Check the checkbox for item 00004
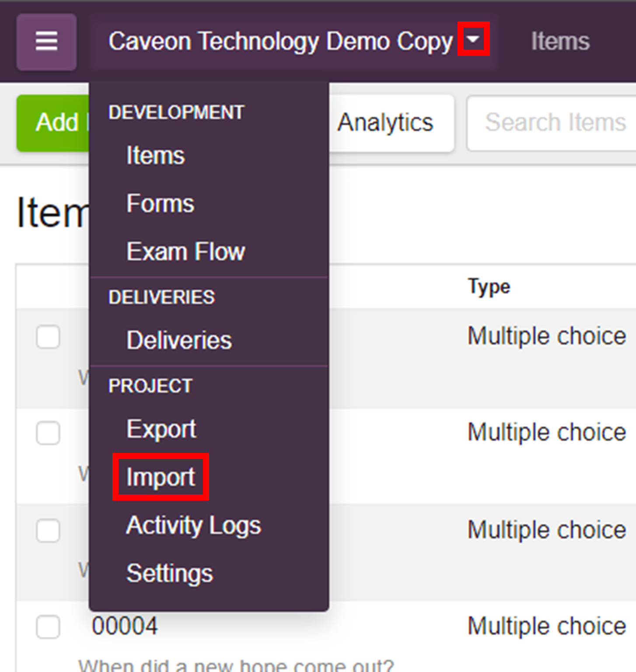 coord(48,627)
